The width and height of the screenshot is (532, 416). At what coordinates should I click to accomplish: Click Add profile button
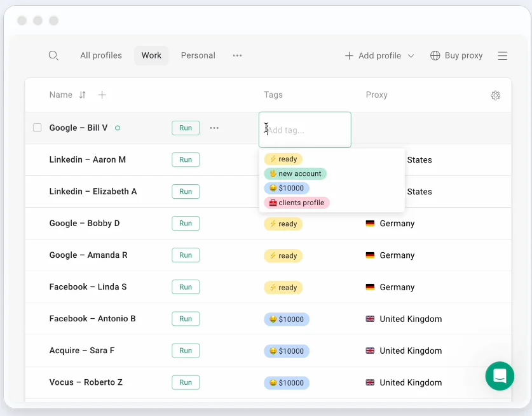coord(373,56)
